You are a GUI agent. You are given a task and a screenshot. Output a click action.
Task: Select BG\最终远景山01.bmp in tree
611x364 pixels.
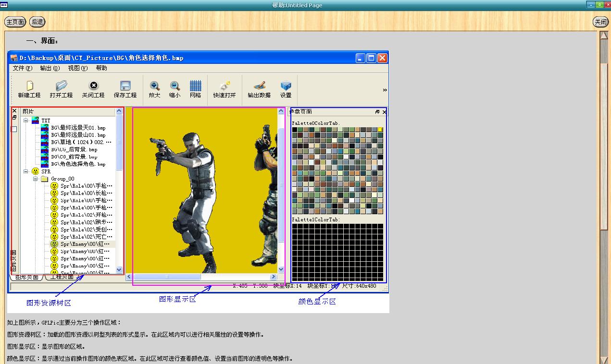pyautogui.click(x=78, y=135)
